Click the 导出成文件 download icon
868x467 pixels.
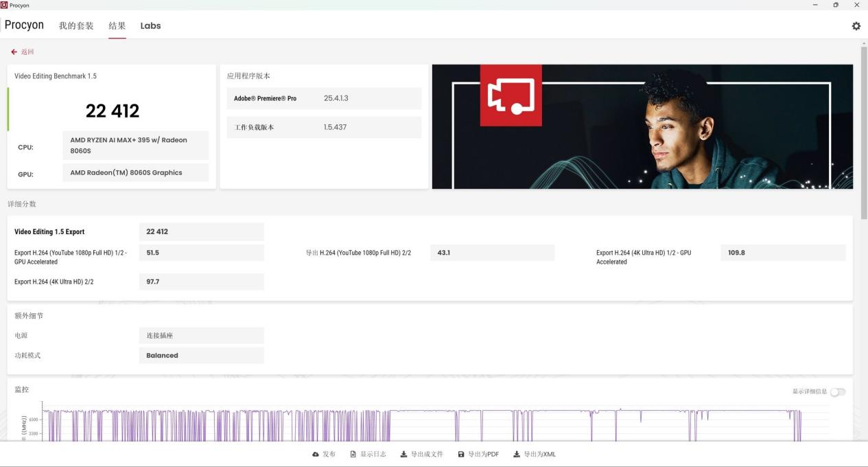[x=403, y=455]
